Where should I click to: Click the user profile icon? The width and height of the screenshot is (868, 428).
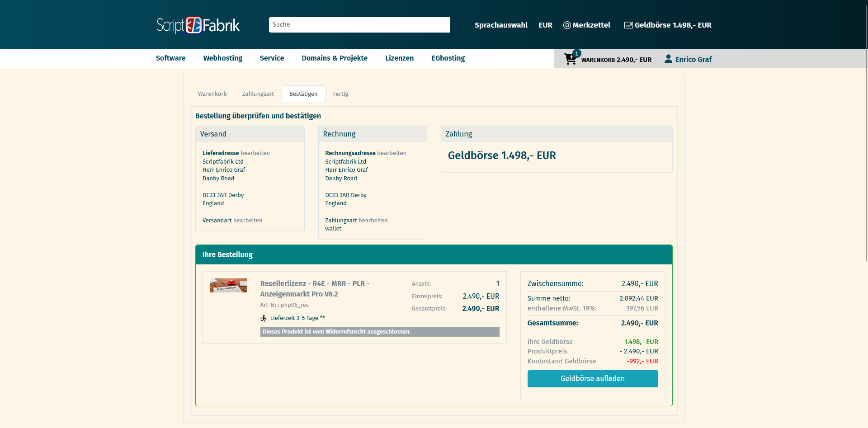point(668,59)
